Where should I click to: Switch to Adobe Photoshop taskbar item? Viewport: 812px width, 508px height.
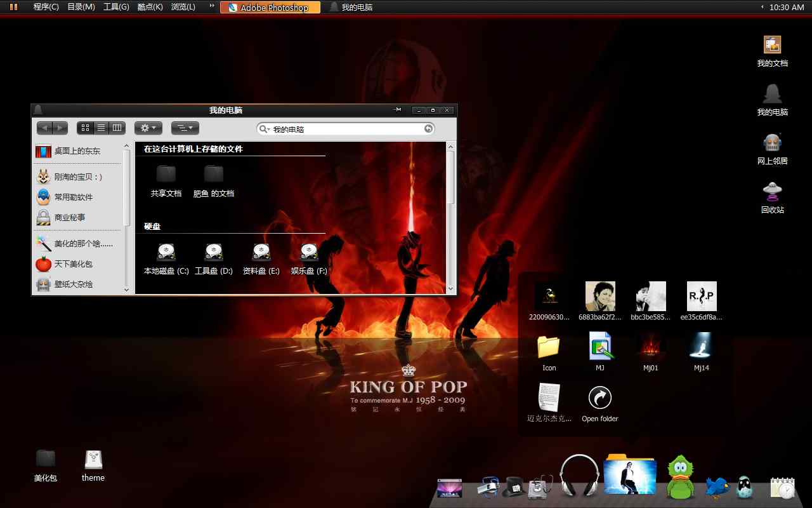[x=270, y=8]
